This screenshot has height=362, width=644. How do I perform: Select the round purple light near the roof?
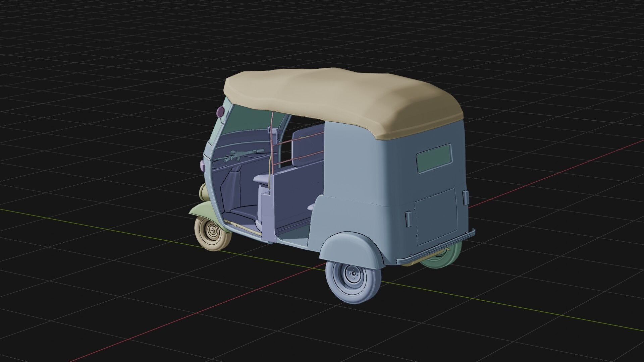[x=220, y=112]
